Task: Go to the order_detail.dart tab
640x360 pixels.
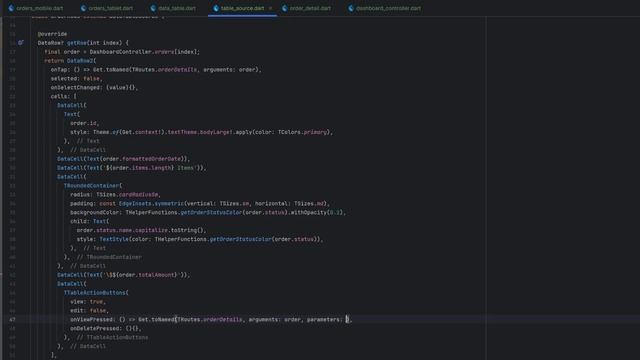Action: pos(306,8)
